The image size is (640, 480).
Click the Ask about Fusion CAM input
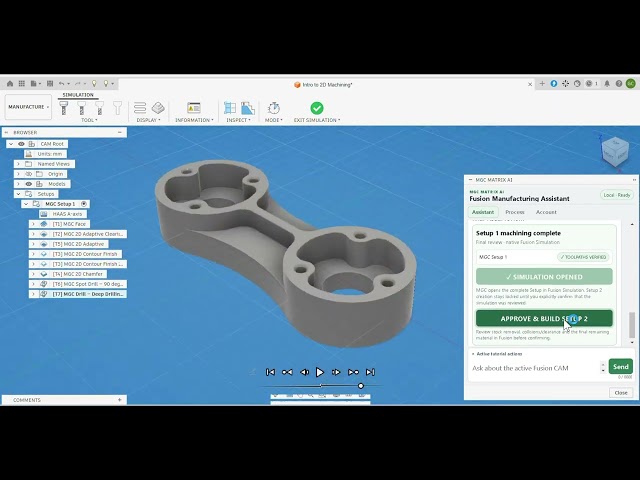click(x=535, y=368)
